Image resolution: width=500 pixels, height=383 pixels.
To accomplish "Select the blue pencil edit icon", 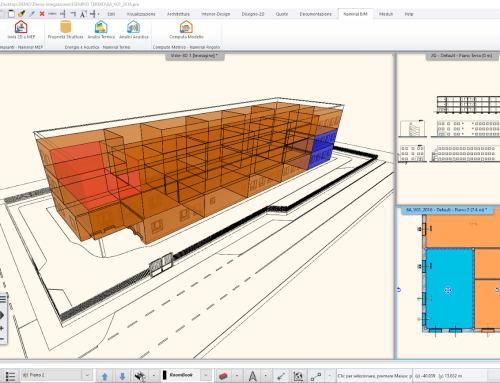I will pos(32,14).
